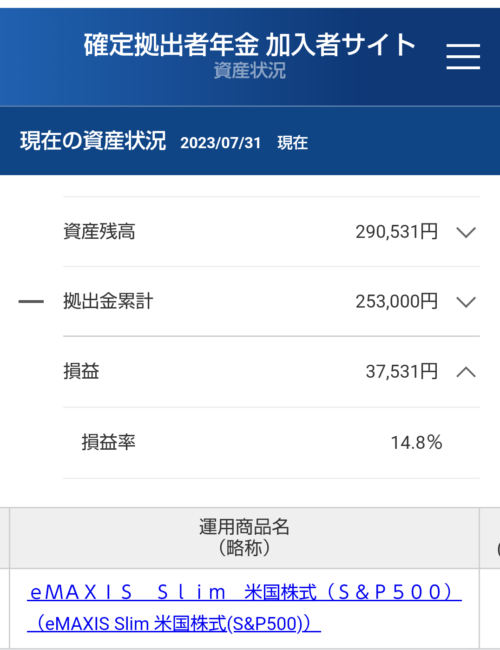The height and width of the screenshot is (650, 500).
Task: Click the minus icon beside 拠出金累計
Action: click(31, 301)
